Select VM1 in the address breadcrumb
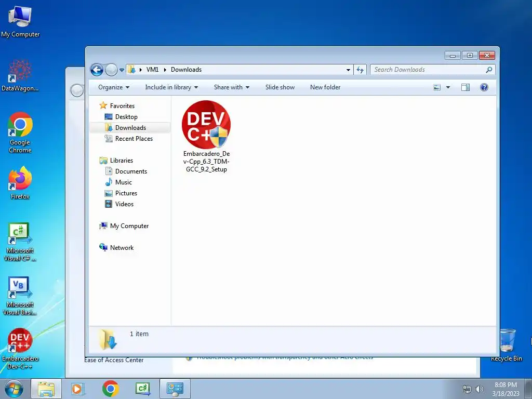532x399 pixels. 152,70
